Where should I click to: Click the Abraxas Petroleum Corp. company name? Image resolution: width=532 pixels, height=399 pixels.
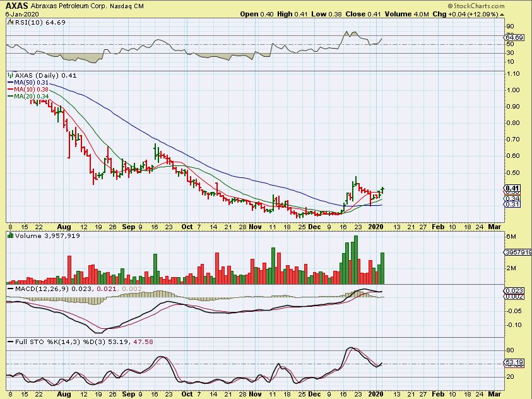pos(69,6)
